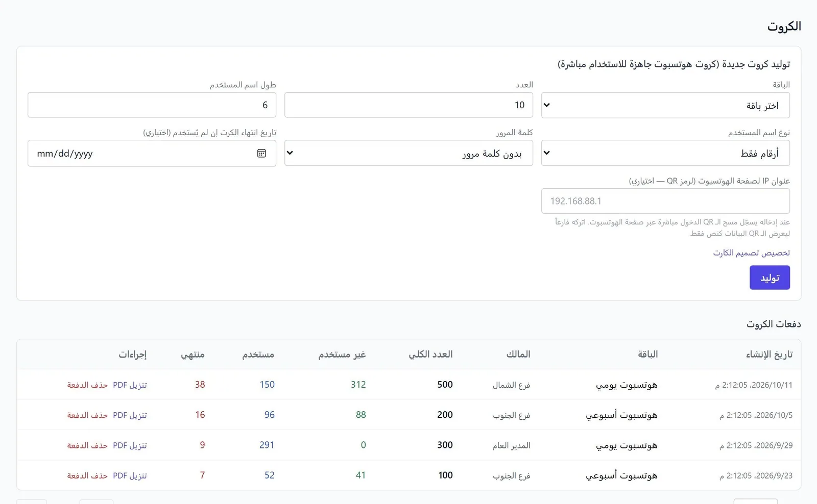Click the الباقة column header in batches table
This screenshot has height=504, width=817.
pos(647,355)
